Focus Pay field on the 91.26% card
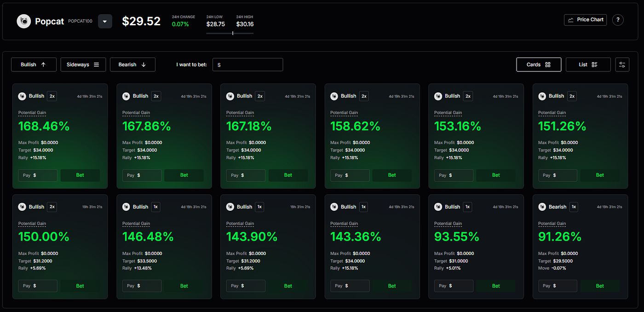The image size is (644, 312). 558,286
